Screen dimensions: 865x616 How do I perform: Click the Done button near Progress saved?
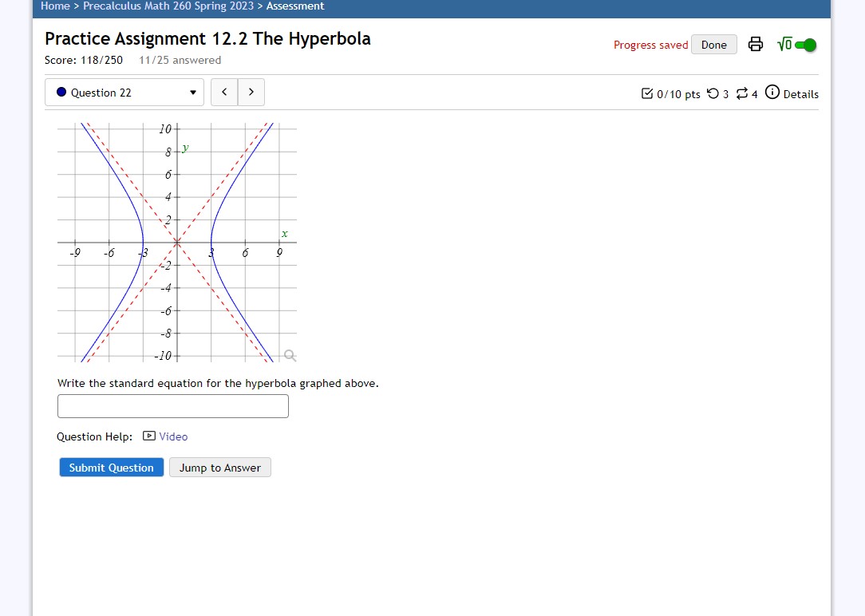(713, 45)
